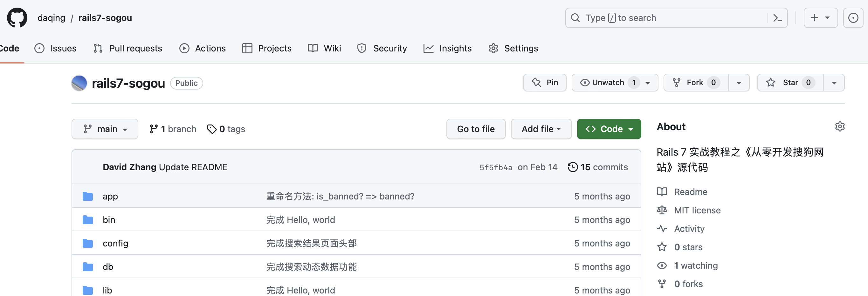868x296 pixels.
Task: Click the pulse icon next to Activity
Action: pyautogui.click(x=662, y=229)
